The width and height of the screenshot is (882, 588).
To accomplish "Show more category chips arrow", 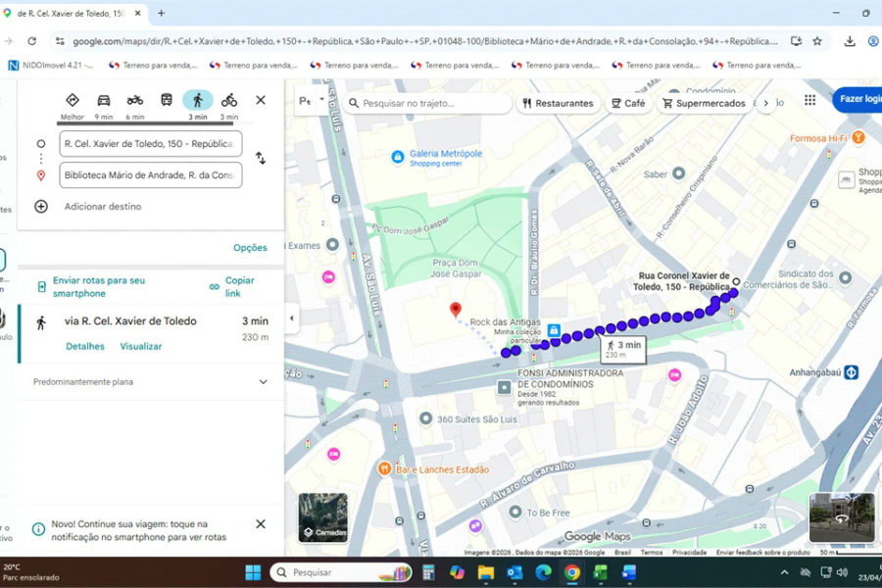I will (x=765, y=104).
